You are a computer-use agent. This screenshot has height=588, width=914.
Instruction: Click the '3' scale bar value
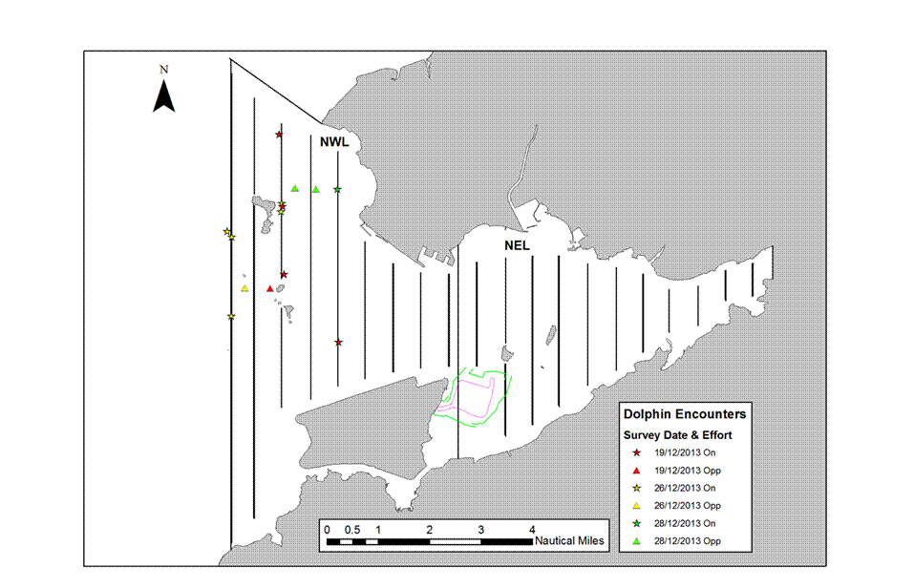(x=481, y=530)
